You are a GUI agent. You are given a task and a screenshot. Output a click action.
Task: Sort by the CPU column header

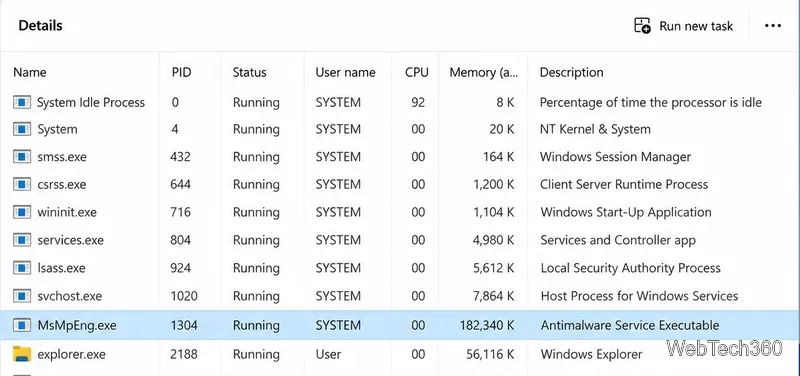point(417,72)
